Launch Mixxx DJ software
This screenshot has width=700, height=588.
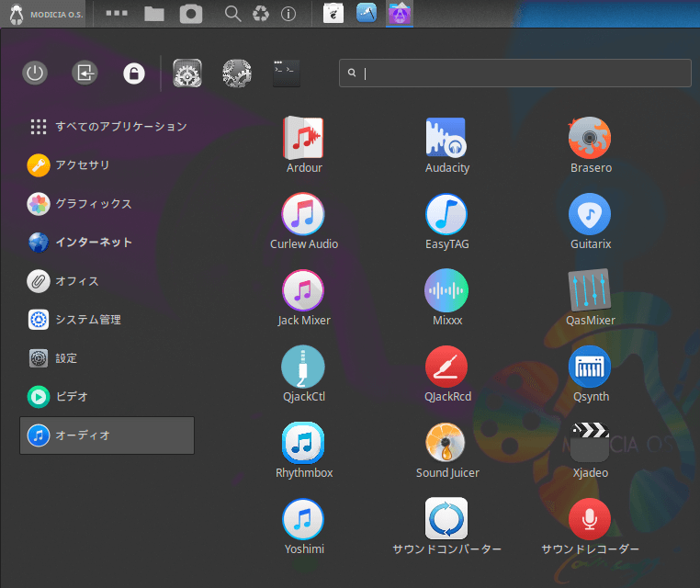446,290
